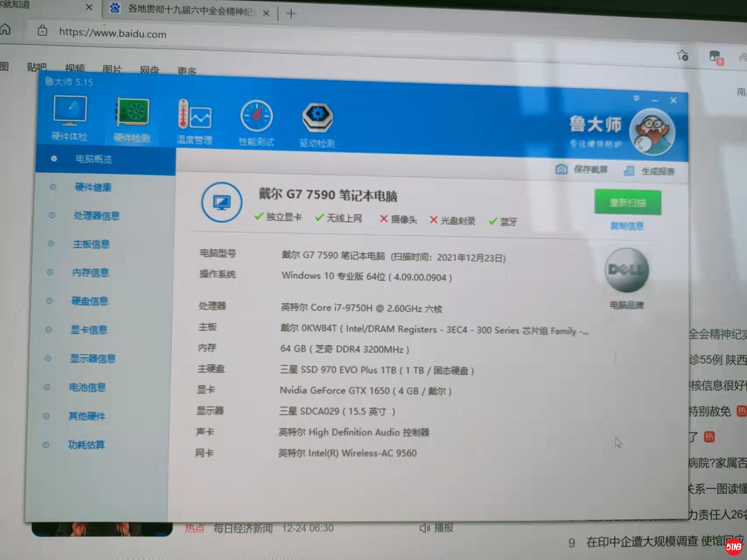Click the 戴尔 G7 7590 笔记本电脑 heading

328,194
